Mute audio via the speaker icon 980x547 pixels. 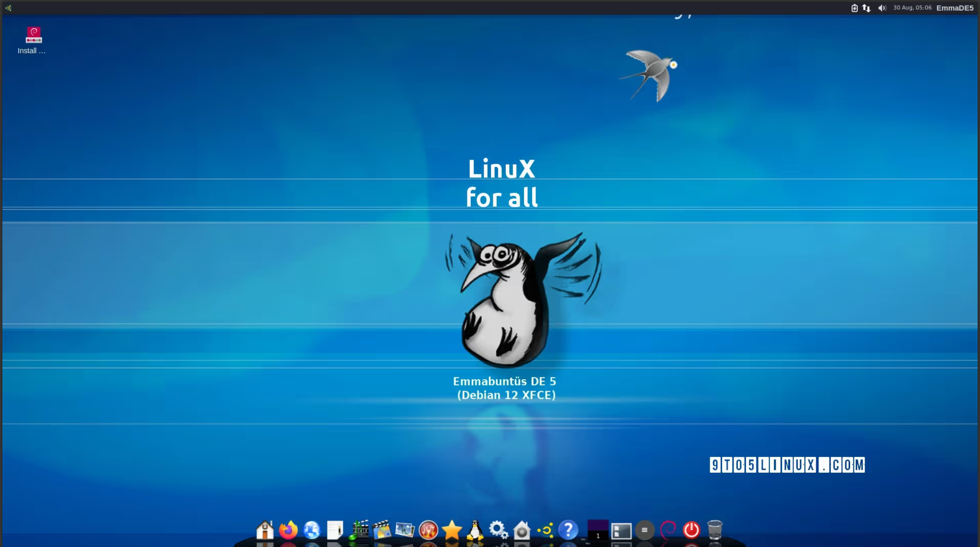coord(881,8)
